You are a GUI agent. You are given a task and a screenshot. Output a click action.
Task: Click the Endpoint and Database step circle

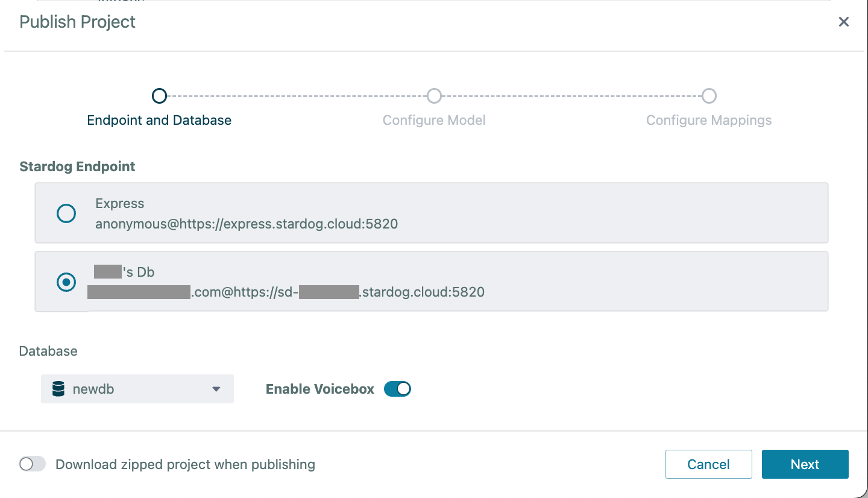pos(159,96)
